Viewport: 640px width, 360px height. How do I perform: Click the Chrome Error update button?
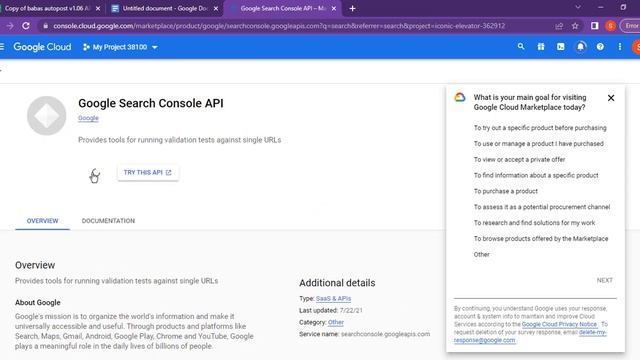630,26
